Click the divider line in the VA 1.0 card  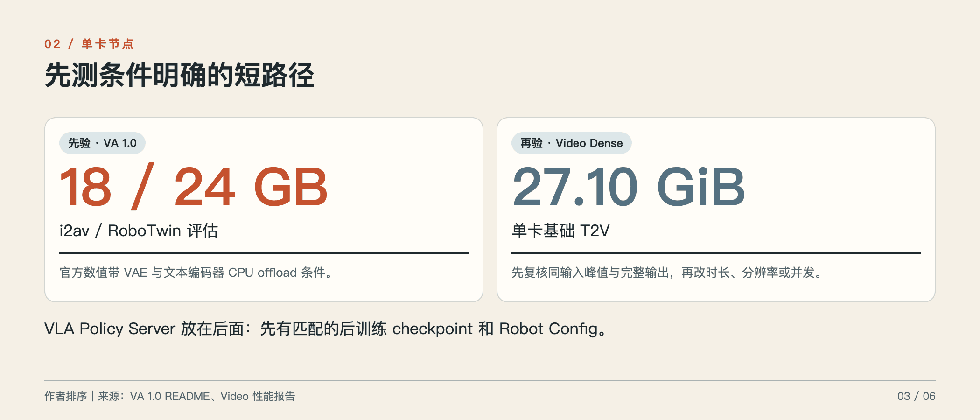click(264, 253)
